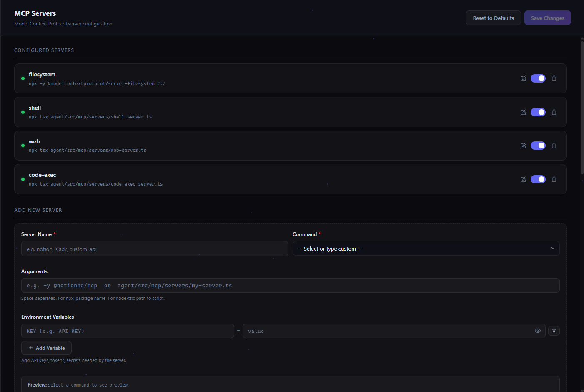This screenshot has height=392, width=584.
Task: Edit the code-exec server entry
Action: (x=524, y=179)
